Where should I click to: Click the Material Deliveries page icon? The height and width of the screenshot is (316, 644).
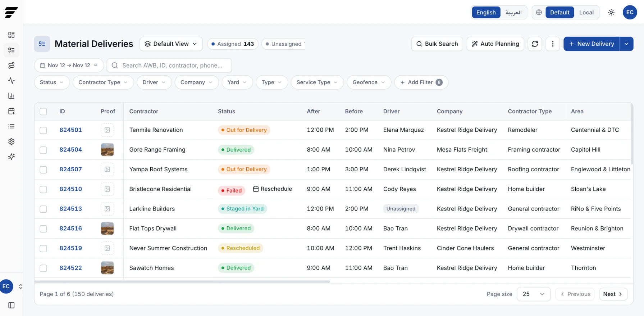tap(42, 44)
